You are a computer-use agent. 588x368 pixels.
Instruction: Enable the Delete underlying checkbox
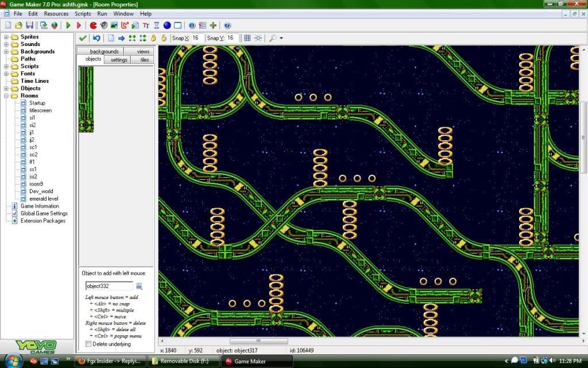click(88, 344)
